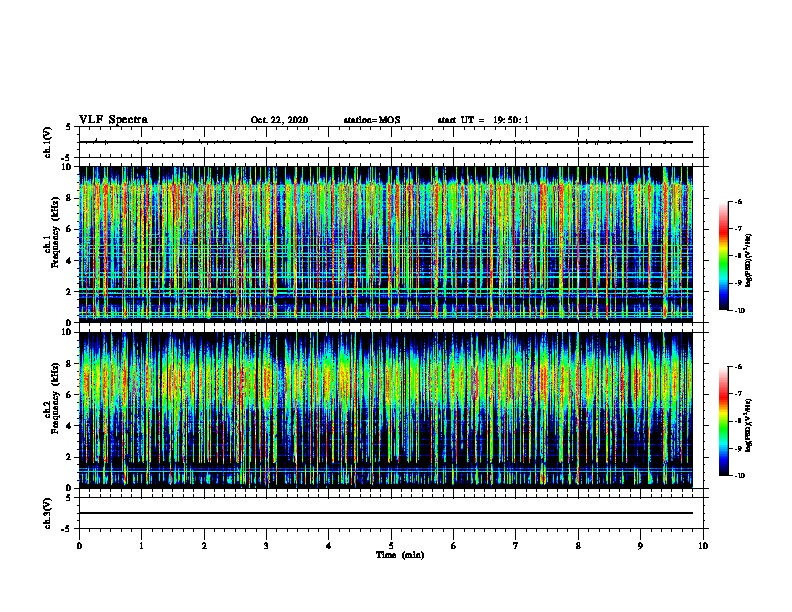Click the '6' kHz tick of ch.1 spectrogram
This screenshot has height=612, width=792.
click(x=69, y=229)
